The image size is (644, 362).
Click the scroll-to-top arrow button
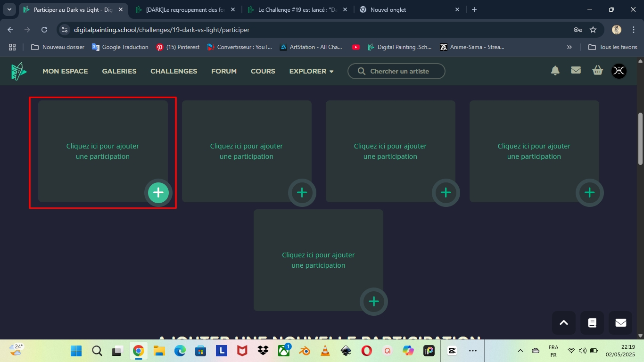[564, 323]
